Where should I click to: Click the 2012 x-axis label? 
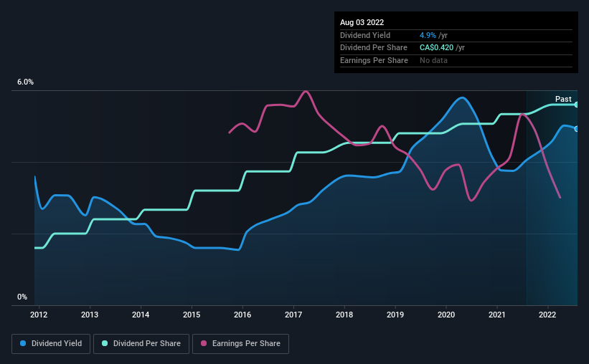[x=39, y=315]
